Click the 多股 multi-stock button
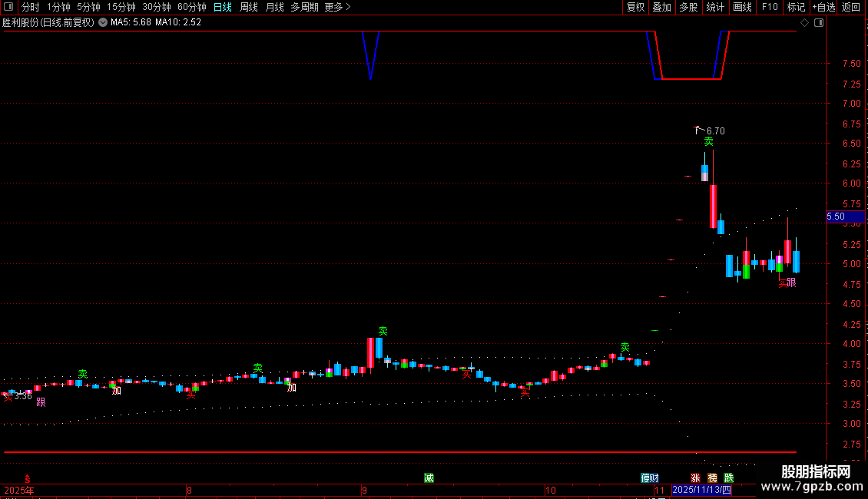The width and height of the screenshot is (868, 499). (689, 7)
